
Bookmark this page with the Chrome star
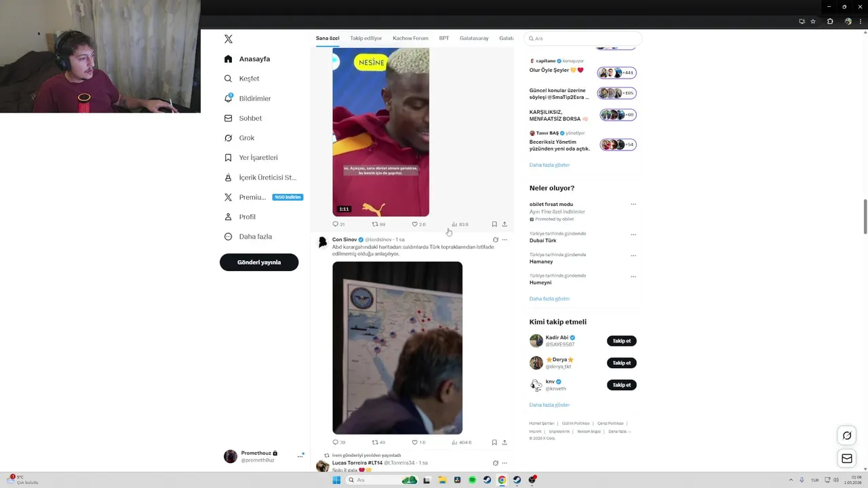coord(813,21)
